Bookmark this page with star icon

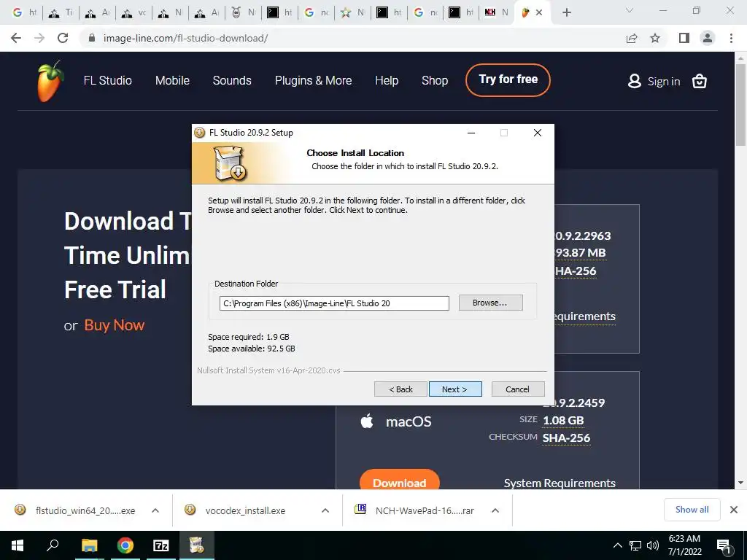pyautogui.click(x=655, y=38)
